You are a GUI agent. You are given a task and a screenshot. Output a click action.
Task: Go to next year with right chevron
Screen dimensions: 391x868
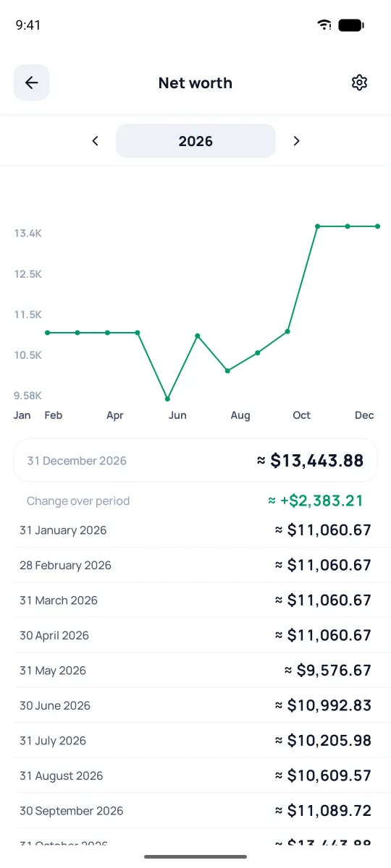[296, 141]
